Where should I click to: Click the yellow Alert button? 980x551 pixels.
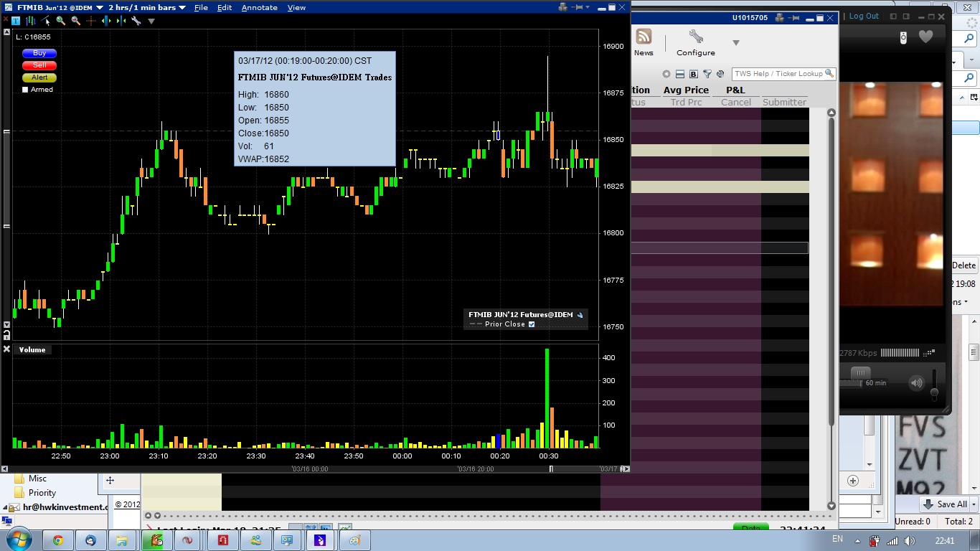pos(39,77)
